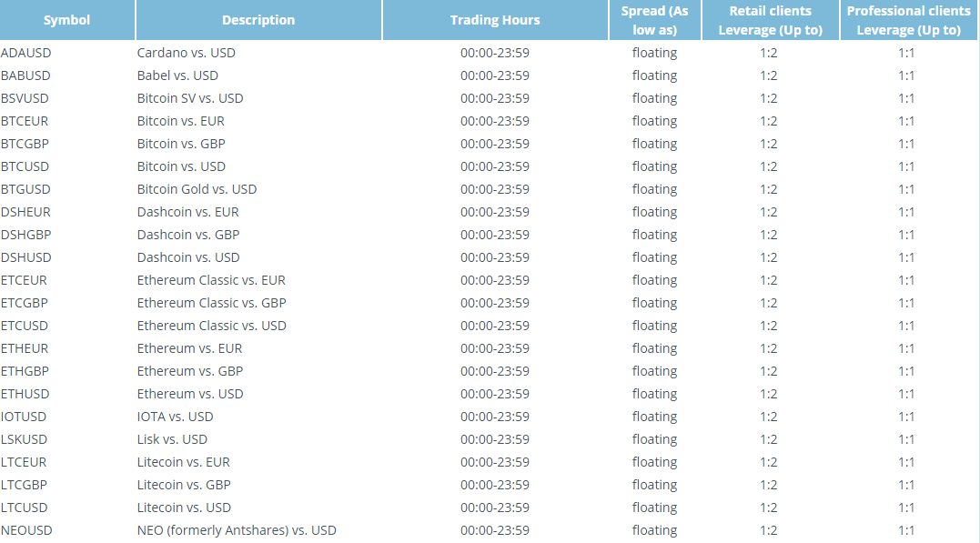The image size is (980, 543).
Task: Click the Lisk vs. USD description
Action: 172,439
